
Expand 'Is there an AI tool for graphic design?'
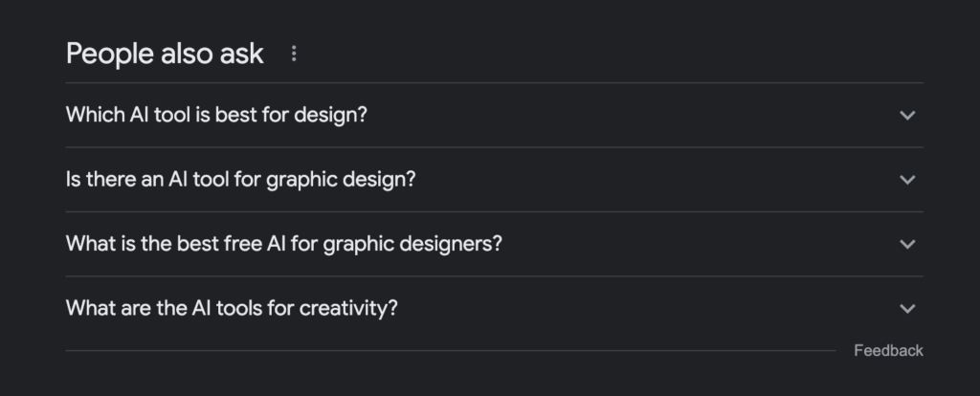(x=495, y=179)
